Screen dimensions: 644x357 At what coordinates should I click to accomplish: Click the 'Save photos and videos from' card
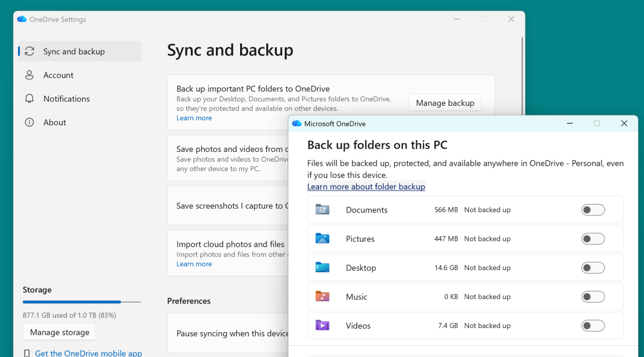click(228, 158)
